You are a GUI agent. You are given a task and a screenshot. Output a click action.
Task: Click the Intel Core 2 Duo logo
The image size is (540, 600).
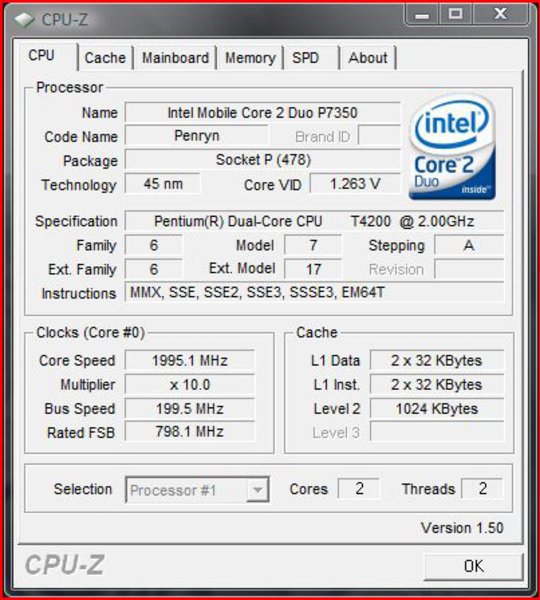click(452, 147)
